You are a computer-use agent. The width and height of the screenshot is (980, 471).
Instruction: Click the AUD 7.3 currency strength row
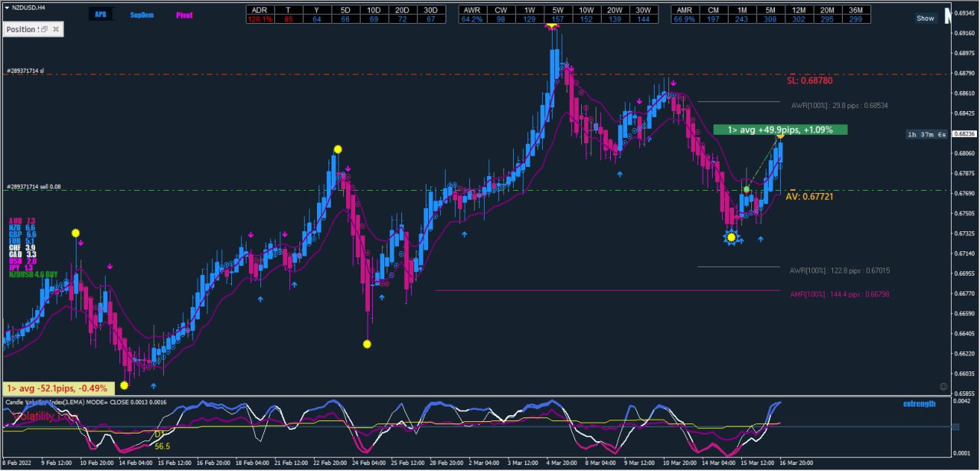[21, 221]
